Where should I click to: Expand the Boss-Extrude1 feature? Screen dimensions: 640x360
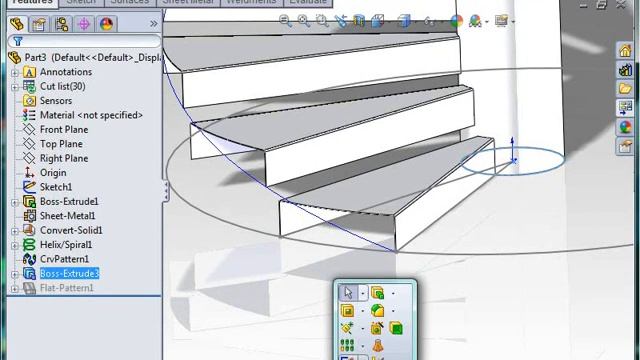(15, 202)
